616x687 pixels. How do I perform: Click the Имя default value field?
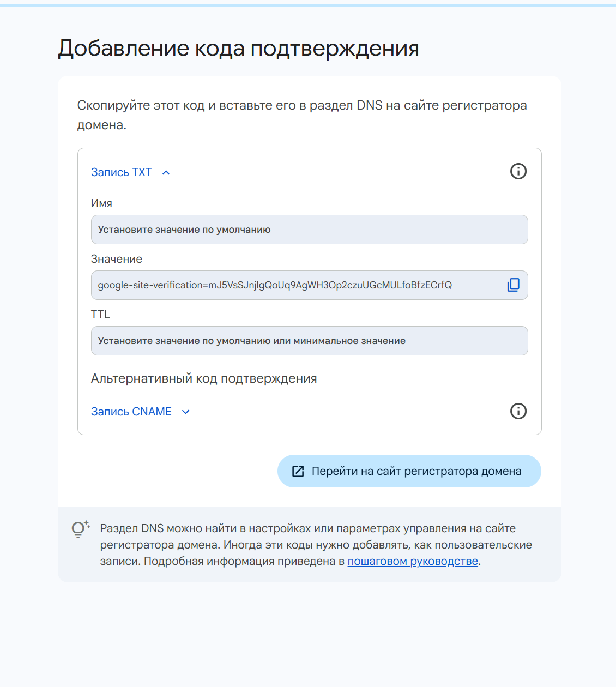coord(309,230)
